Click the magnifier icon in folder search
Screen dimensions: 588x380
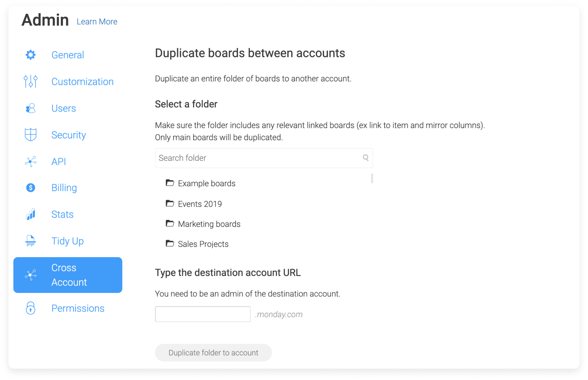pos(366,158)
